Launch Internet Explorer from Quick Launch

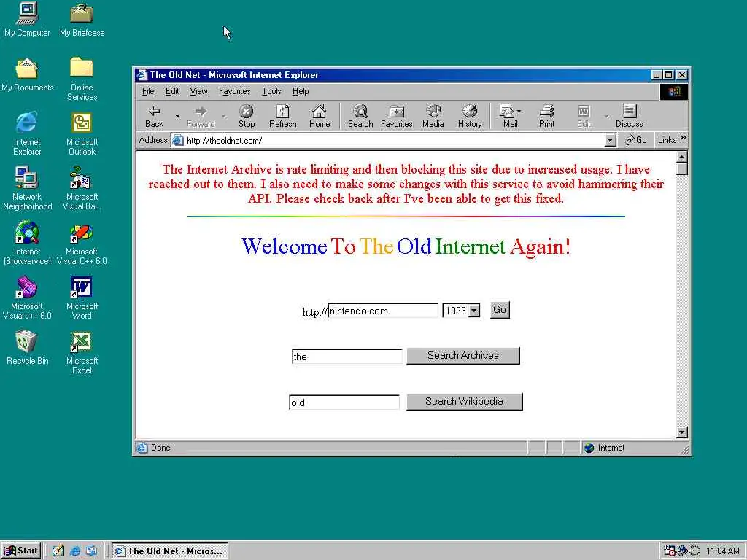[75, 551]
